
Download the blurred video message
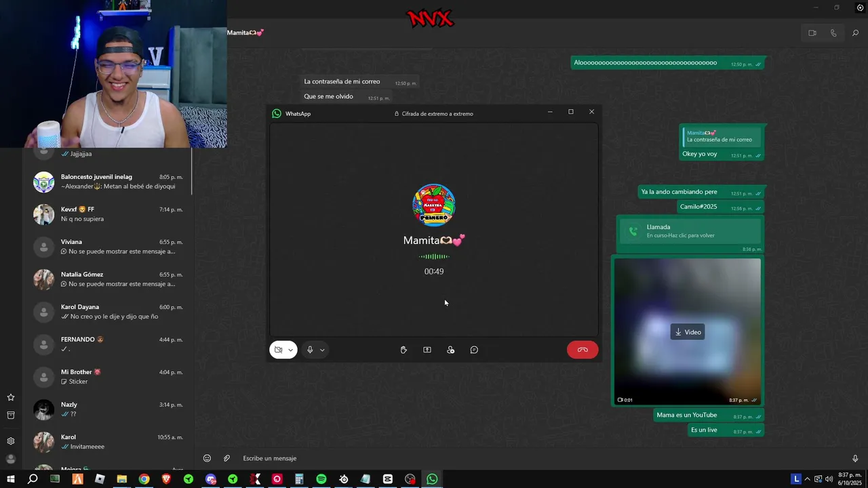(x=688, y=332)
